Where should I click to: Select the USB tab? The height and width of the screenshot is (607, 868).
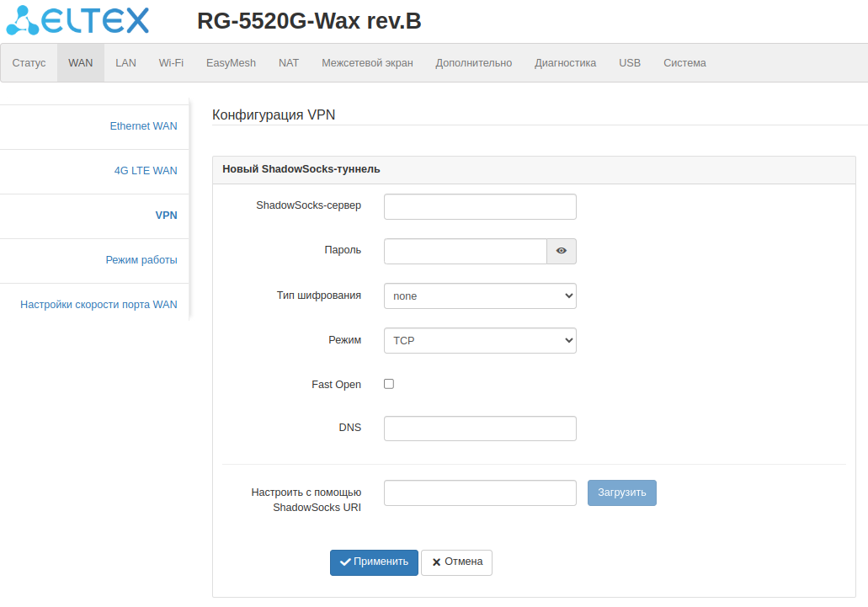(x=630, y=63)
